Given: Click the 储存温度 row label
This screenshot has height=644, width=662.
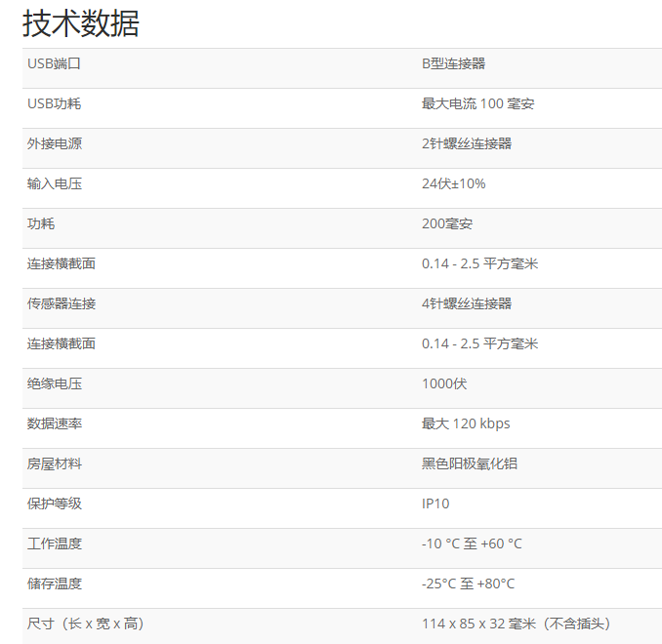Looking at the screenshot, I should coord(55,584).
